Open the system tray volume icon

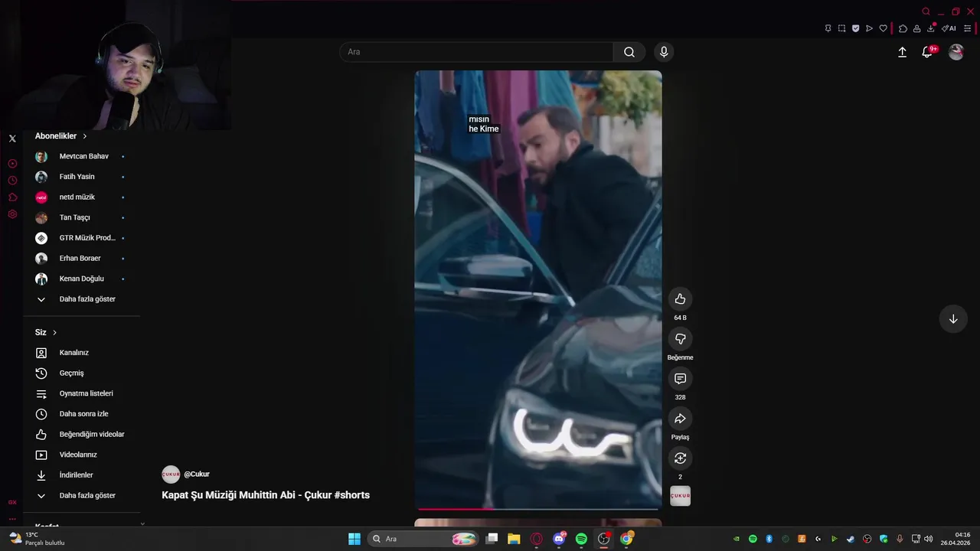pyautogui.click(x=928, y=539)
